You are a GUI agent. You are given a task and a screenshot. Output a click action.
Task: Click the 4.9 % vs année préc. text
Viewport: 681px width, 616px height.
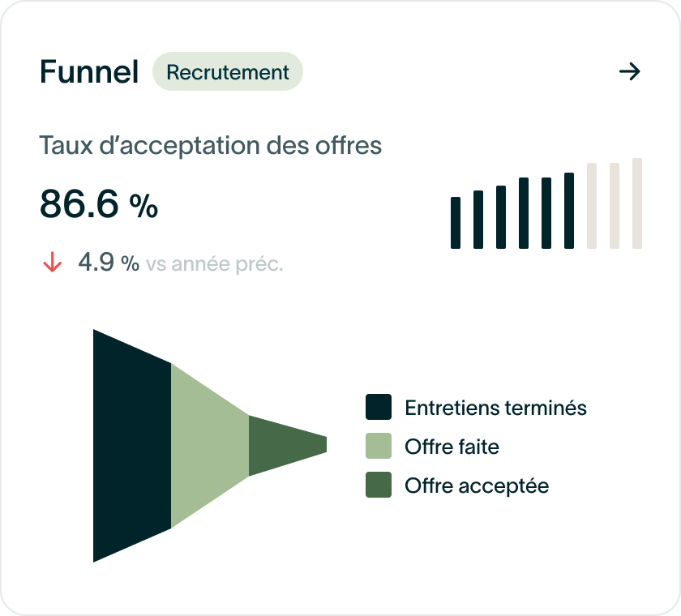pyautogui.click(x=180, y=263)
